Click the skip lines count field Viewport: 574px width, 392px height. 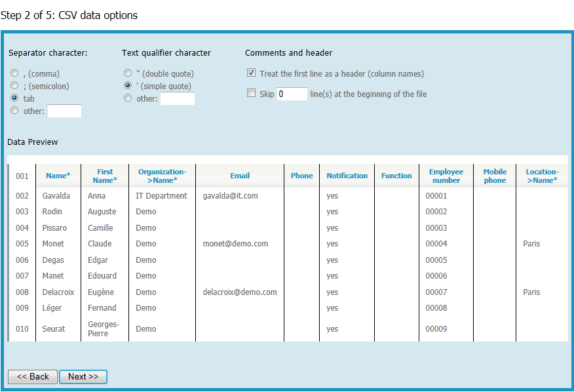coord(291,94)
